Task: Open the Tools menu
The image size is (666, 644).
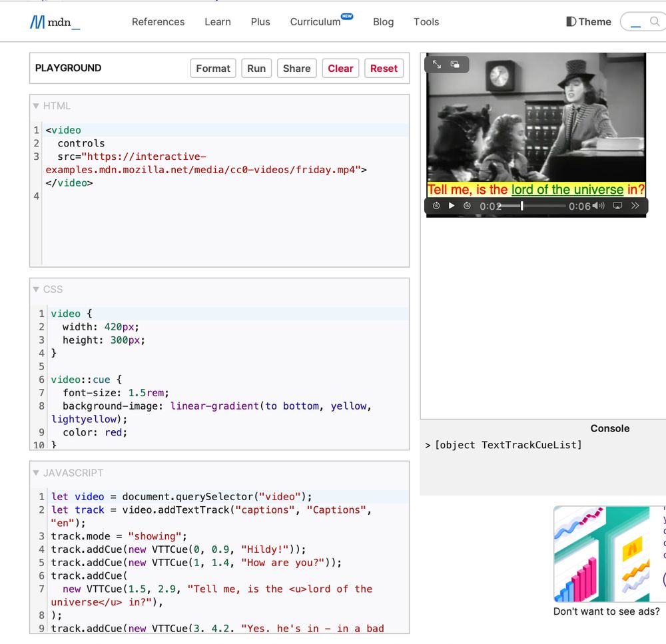Action: [x=426, y=22]
